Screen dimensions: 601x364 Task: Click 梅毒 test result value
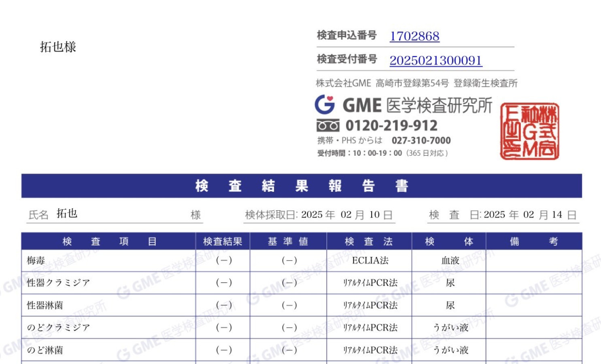click(224, 260)
